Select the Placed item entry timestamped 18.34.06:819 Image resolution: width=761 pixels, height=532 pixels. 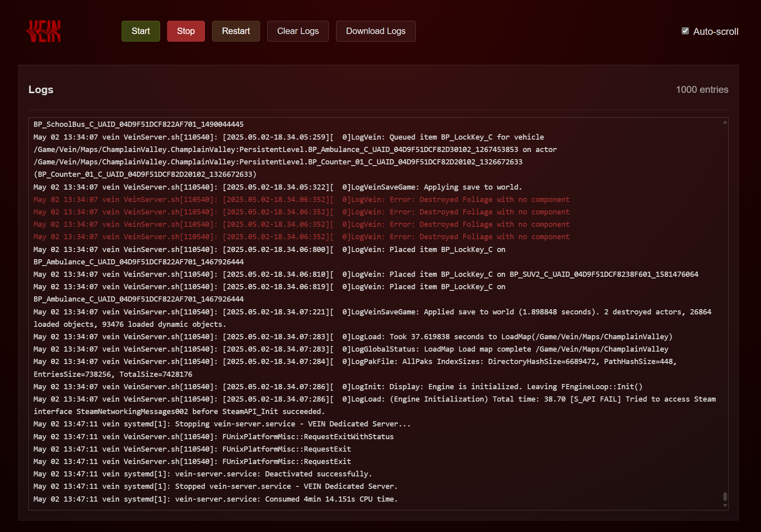[269, 293]
